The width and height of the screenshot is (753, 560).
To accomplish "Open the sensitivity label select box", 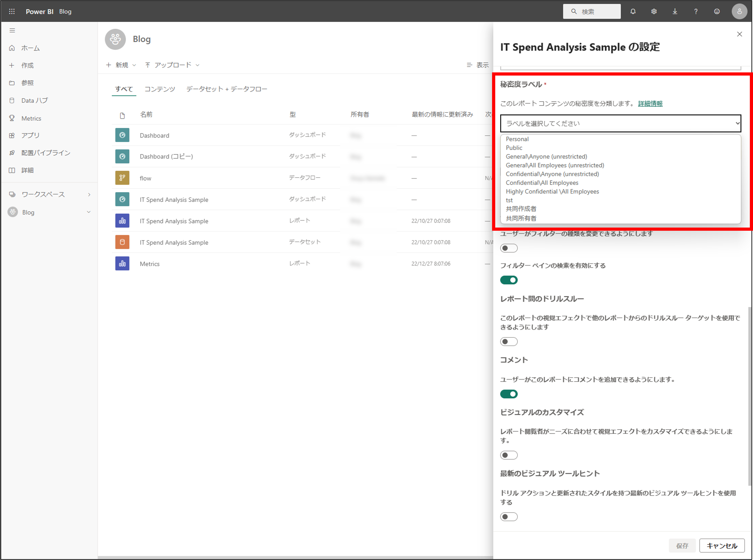I will point(620,123).
